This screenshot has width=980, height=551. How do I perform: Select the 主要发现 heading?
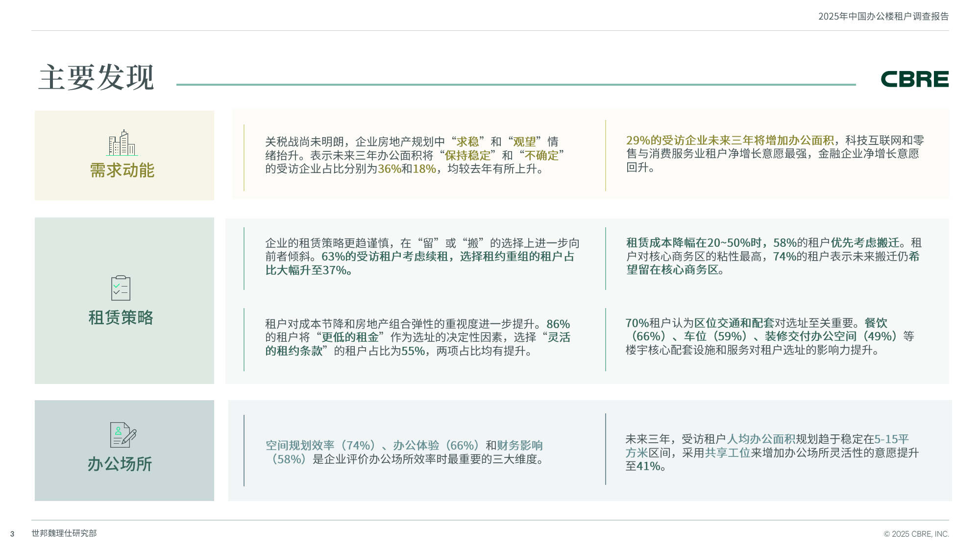[97, 77]
